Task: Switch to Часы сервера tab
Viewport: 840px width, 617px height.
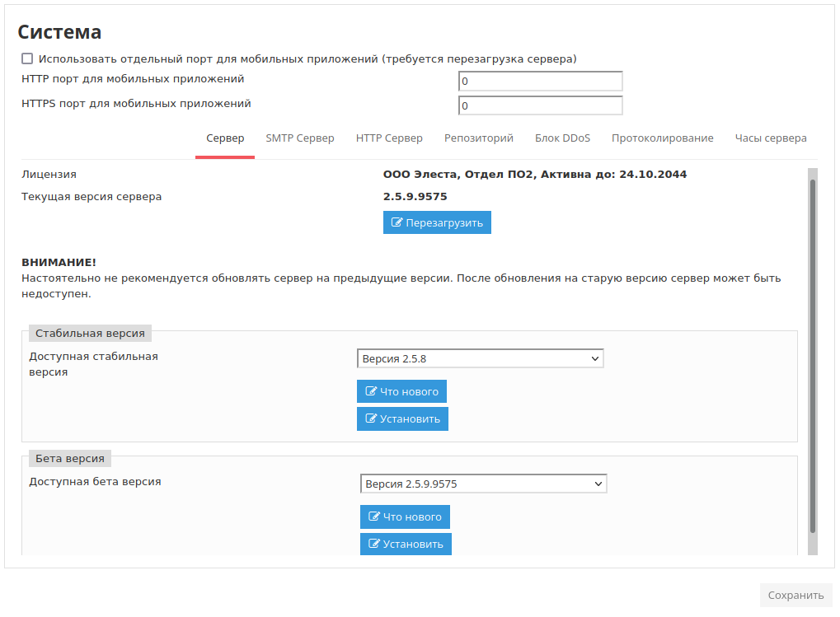Action: click(x=771, y=138)
